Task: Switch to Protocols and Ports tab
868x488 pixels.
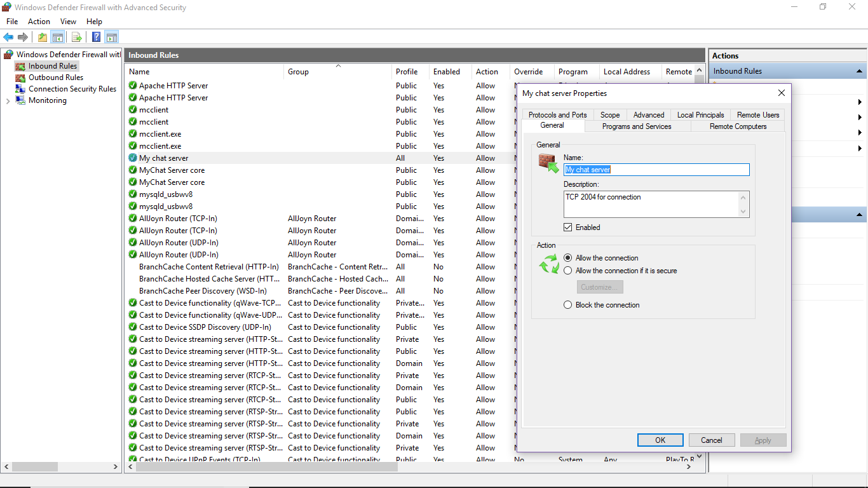Action: (x=557, y=115)
